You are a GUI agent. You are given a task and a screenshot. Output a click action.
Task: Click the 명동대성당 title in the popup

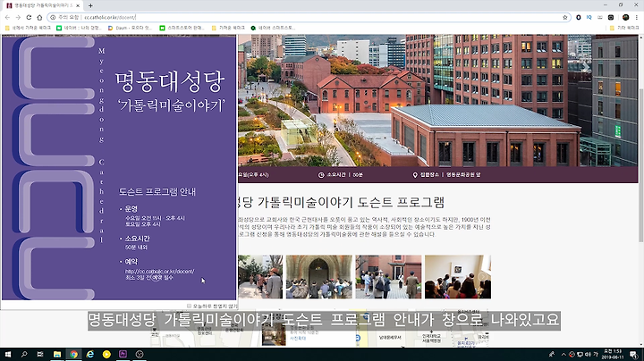[x=170, y=81]
